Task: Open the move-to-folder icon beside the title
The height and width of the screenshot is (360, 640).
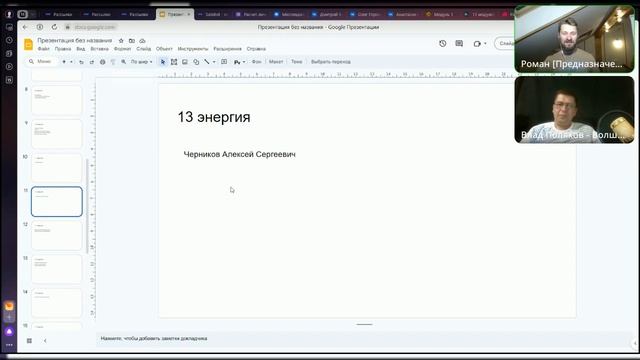Action: (x=131, y=41)
